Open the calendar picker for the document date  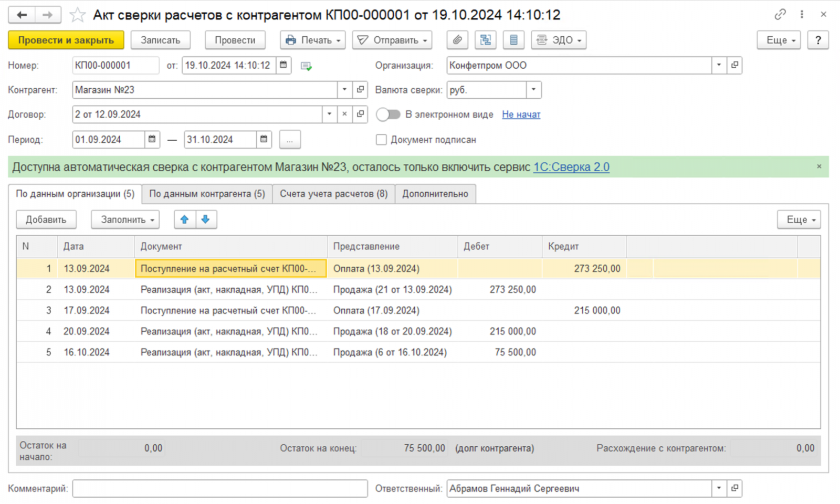click(x=283, y=65)
